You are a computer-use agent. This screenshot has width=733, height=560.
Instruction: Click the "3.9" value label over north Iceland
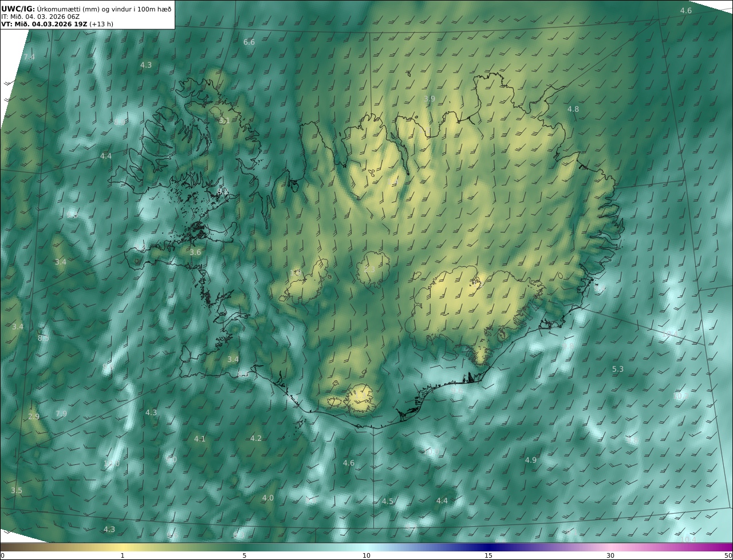(x=429, y=99)
